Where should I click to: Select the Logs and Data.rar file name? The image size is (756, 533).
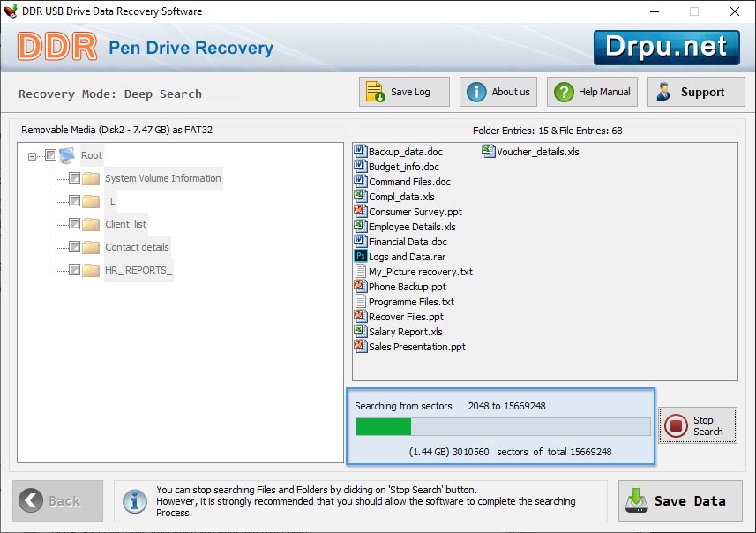pos(407,257)
